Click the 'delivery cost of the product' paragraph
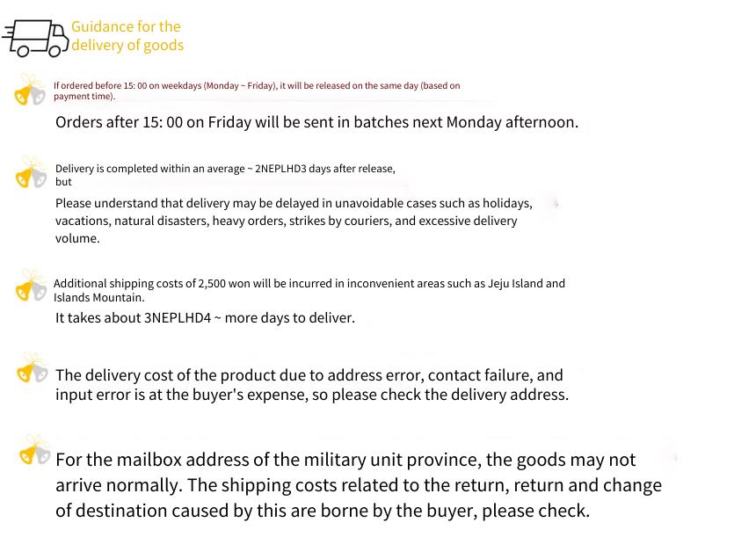 coord(312,385)
